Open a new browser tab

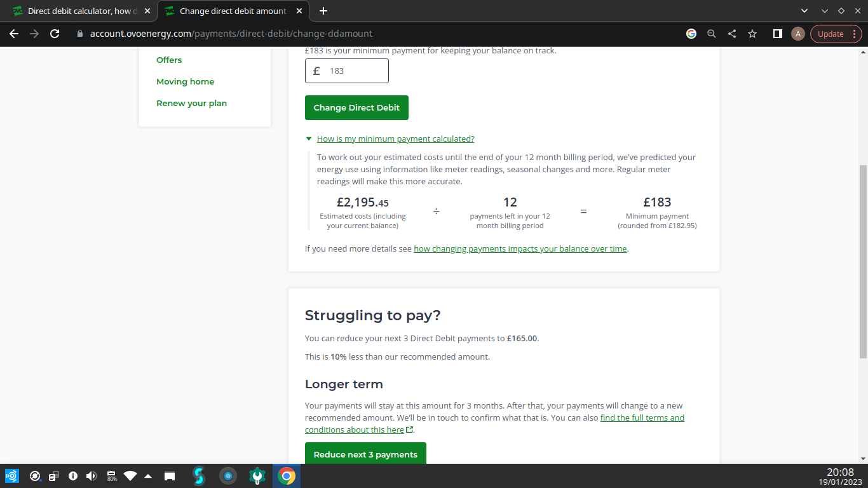tap(323, 11)
